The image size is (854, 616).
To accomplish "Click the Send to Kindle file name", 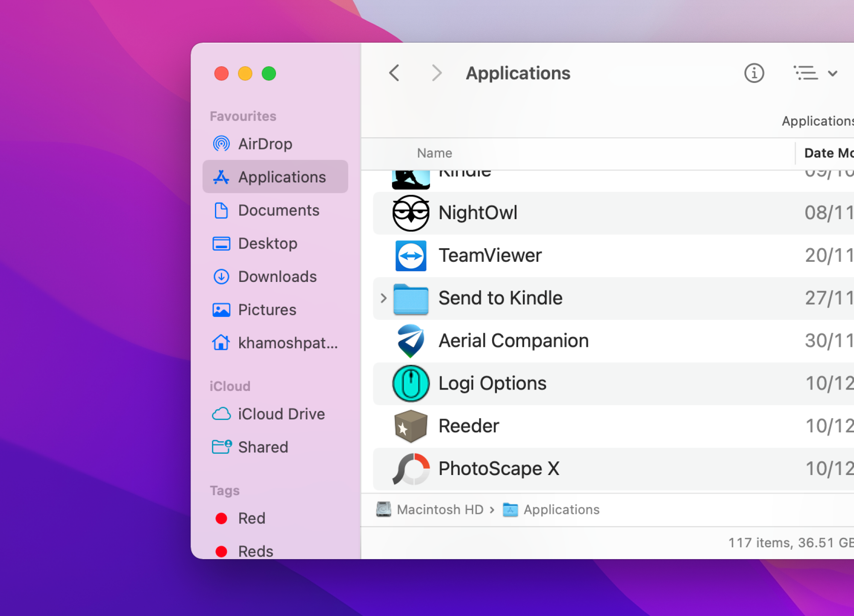I will 500,298.
